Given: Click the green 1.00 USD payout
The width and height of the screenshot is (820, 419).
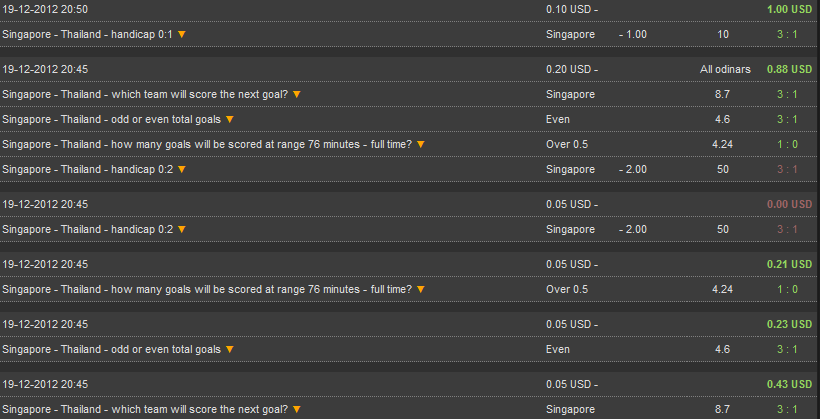Looking at the screenshot, I should (789, 9).
